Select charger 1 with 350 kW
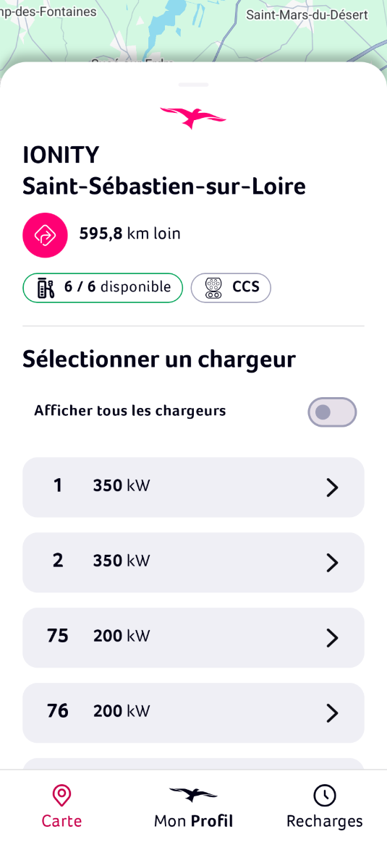Image resolution: width=387 pixels, height=868 pixels. pos(193,488)
